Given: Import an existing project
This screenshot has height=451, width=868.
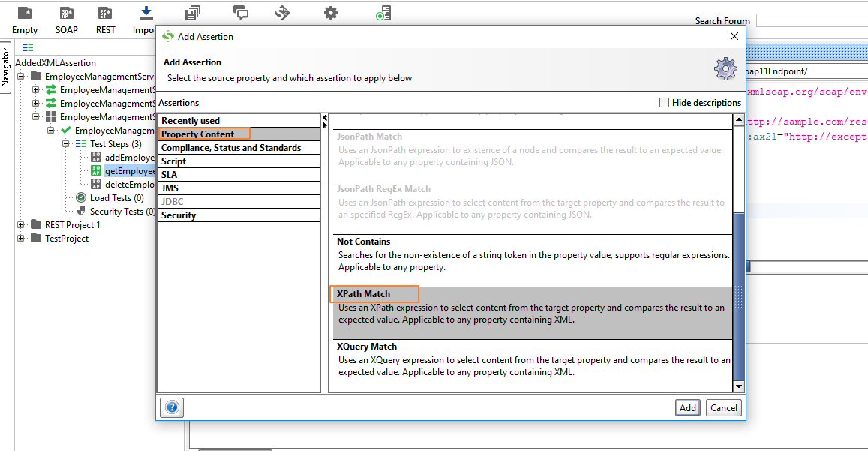Looking at the screenshot, I should click(145, 17).
